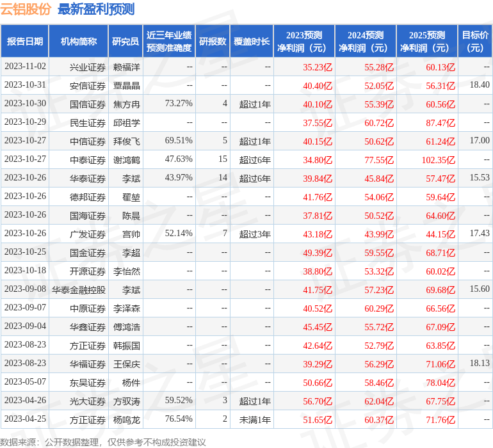This screenshot has width=493, height=448.
Task: Click the 2024预测净利润 column header
Action: pyautogui.click(x=366, y=41)
